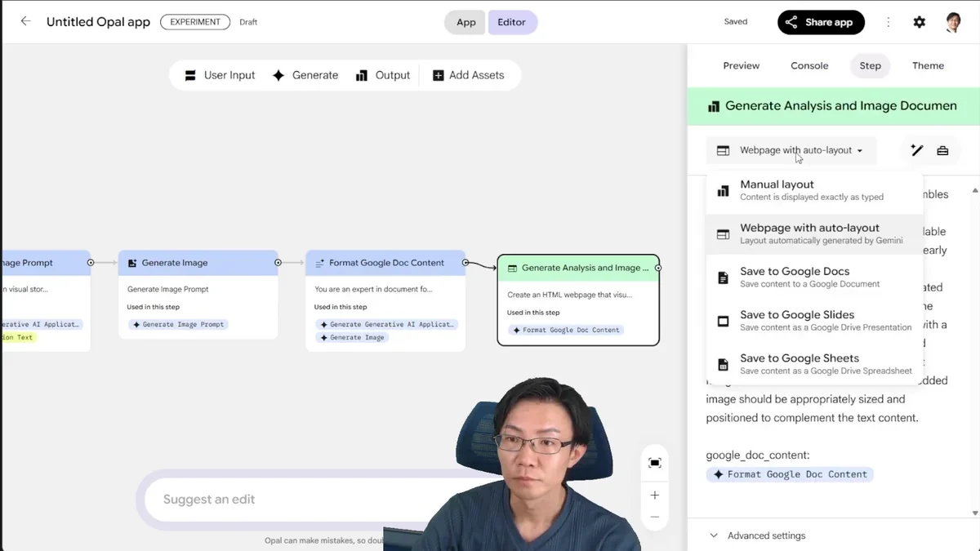
Task: Click the Draft status label
Action: tap(248, 22)
